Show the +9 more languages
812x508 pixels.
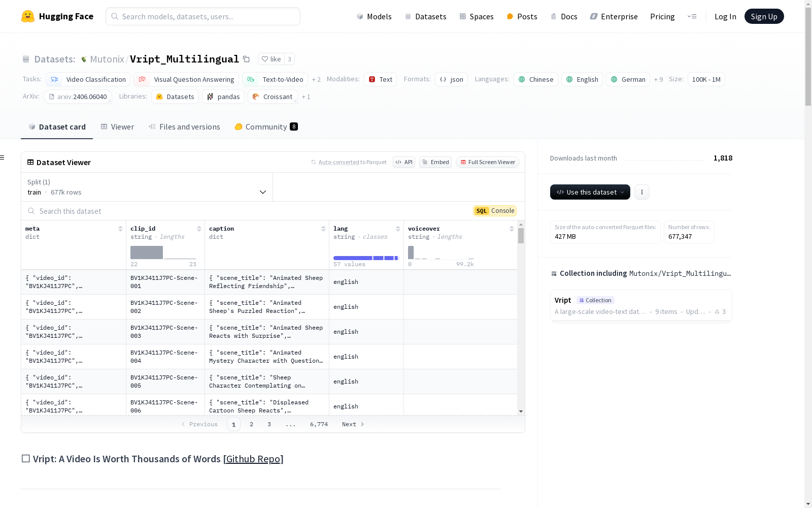tap(658, 79)
